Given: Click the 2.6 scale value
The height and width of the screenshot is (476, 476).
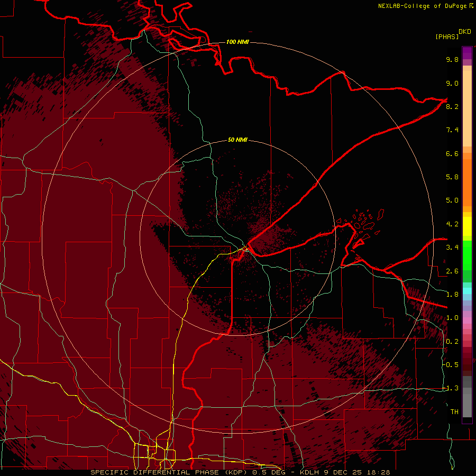Looking at the screenshot, I should pyautogui.click(x=452, y=271).
